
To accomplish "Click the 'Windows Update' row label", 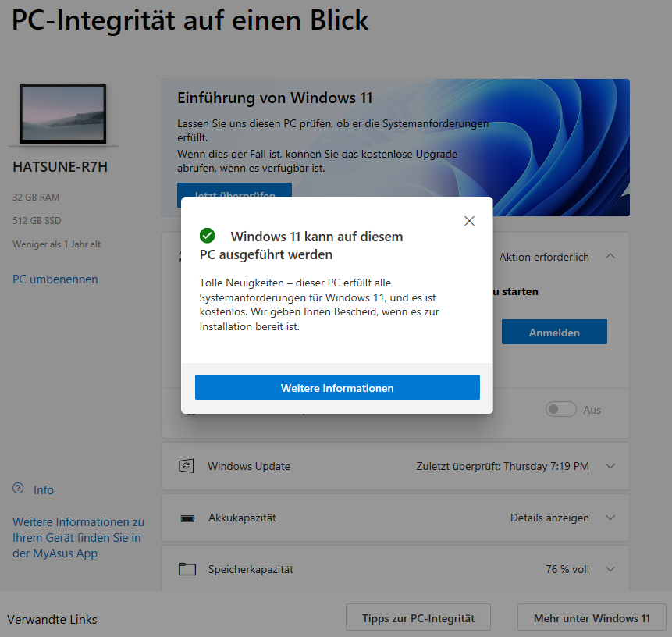I will [249, 466].
